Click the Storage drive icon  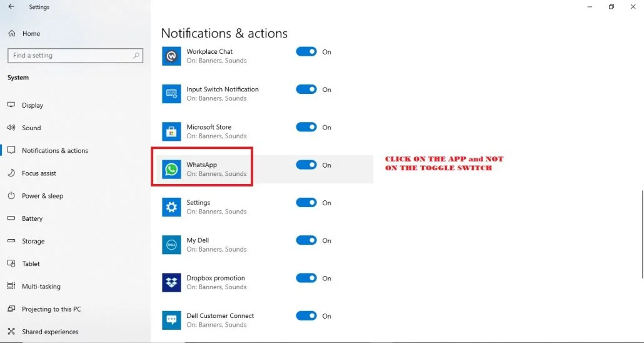point(11,241)
